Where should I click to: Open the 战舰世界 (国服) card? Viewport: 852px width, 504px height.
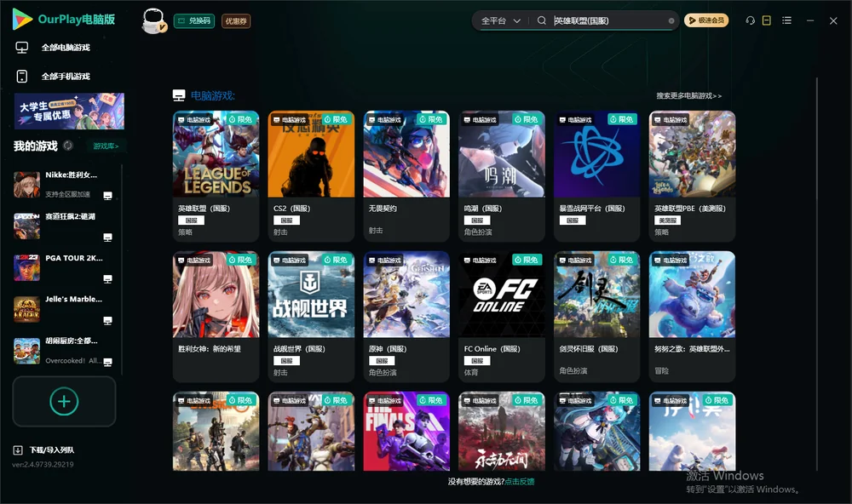311,317
